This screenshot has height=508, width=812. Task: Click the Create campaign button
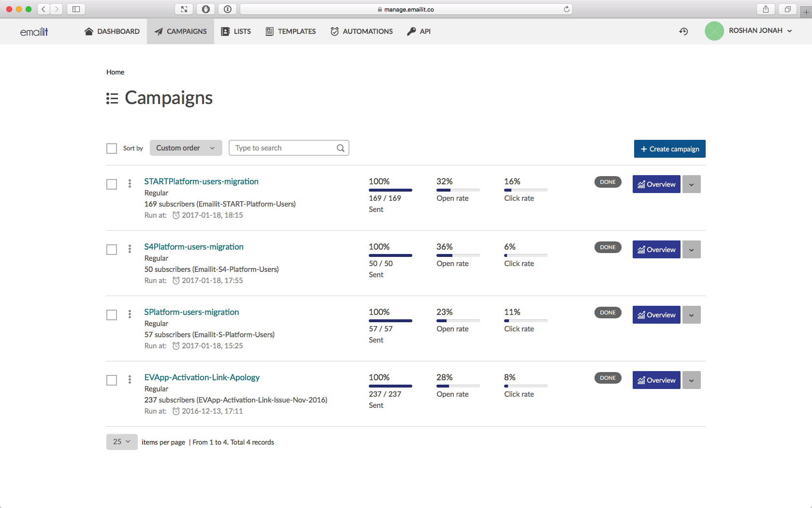click(x=669, y=149)
